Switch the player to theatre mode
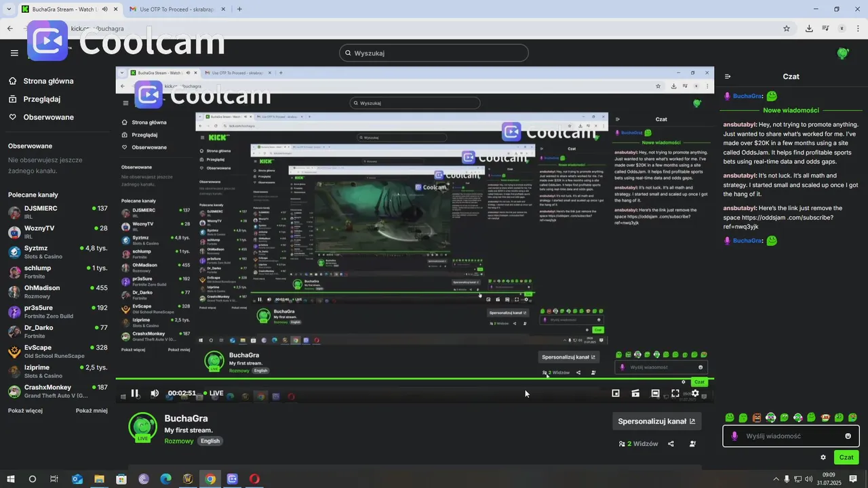This screenshot has height=488, width=868. (655, 393)
